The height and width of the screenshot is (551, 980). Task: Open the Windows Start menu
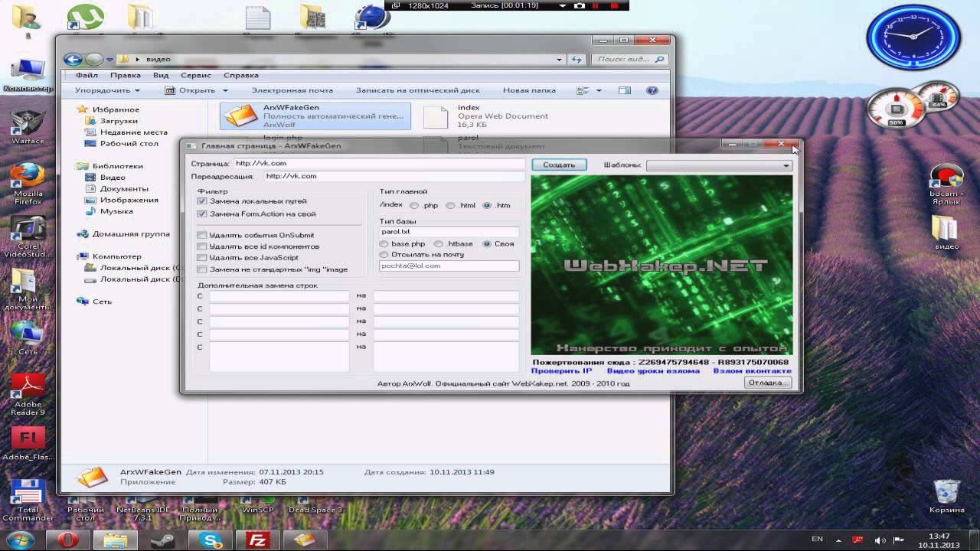[x=21, y=539]
